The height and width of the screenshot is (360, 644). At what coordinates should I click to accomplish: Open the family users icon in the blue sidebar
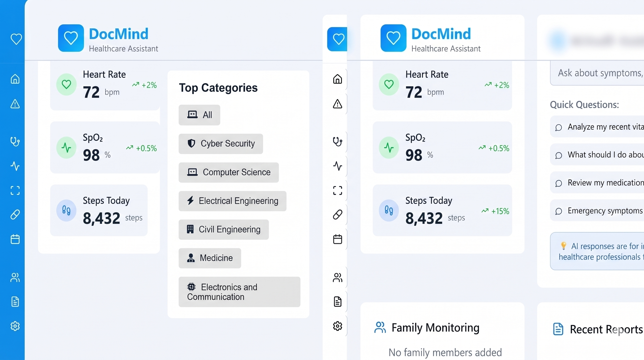tap(15, 277)
